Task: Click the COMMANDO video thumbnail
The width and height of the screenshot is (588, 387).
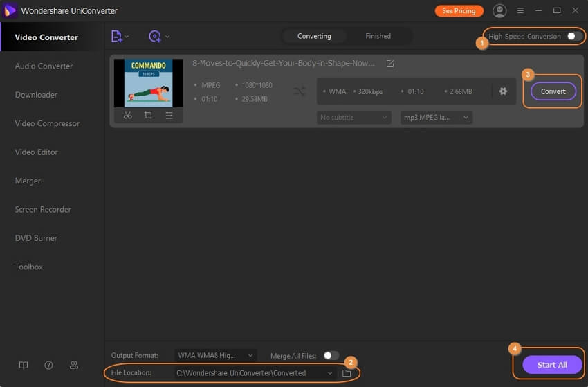Action: (x=149, y=83)
